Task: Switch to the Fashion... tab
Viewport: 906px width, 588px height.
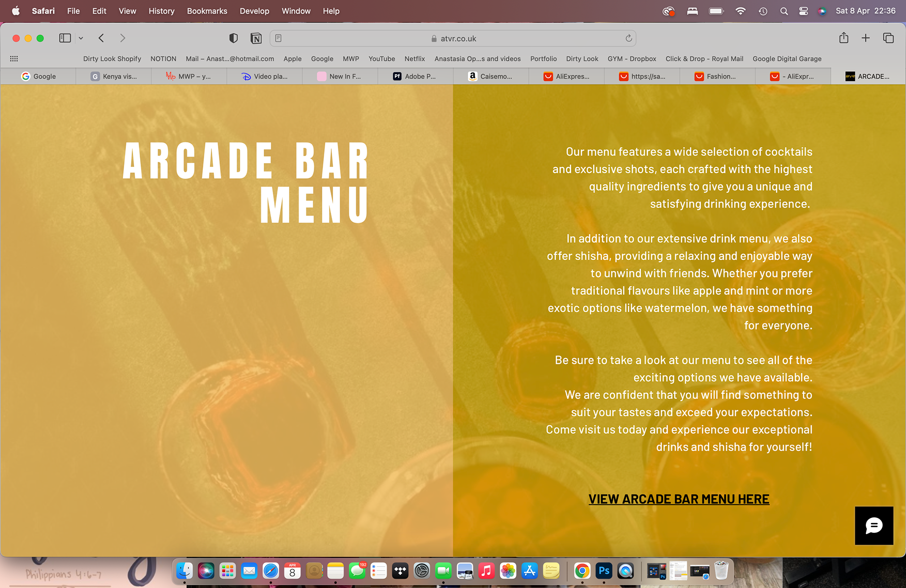Action: coord(718,76)
